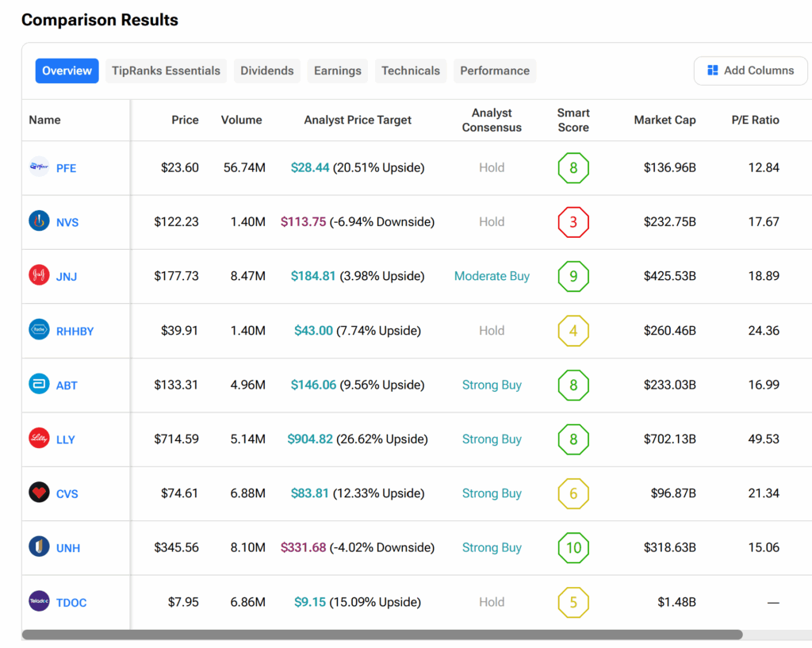Sort by the Price column header
Image resolution: width=812 pixels, height=648 pixels.
pos(185,120)
